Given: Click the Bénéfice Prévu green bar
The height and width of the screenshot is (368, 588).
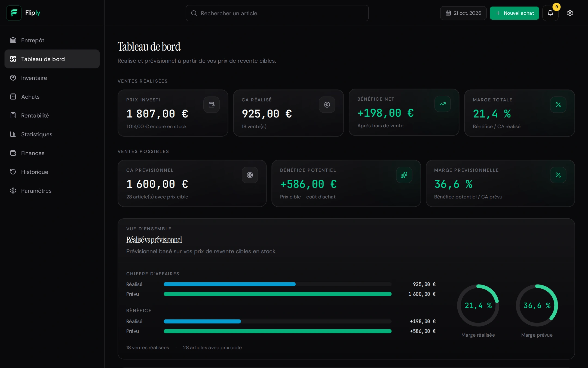Looking at the screenshot, I should point(277,331).
